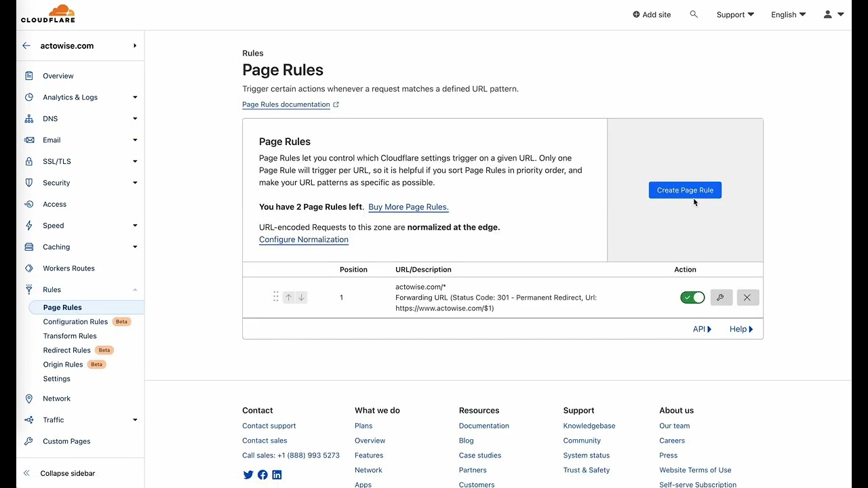Image resolution: width=868 pixels, height=488 pixels.
Task: Open Configuration Rules in sidebar
Action: click(x=75, y=322)
